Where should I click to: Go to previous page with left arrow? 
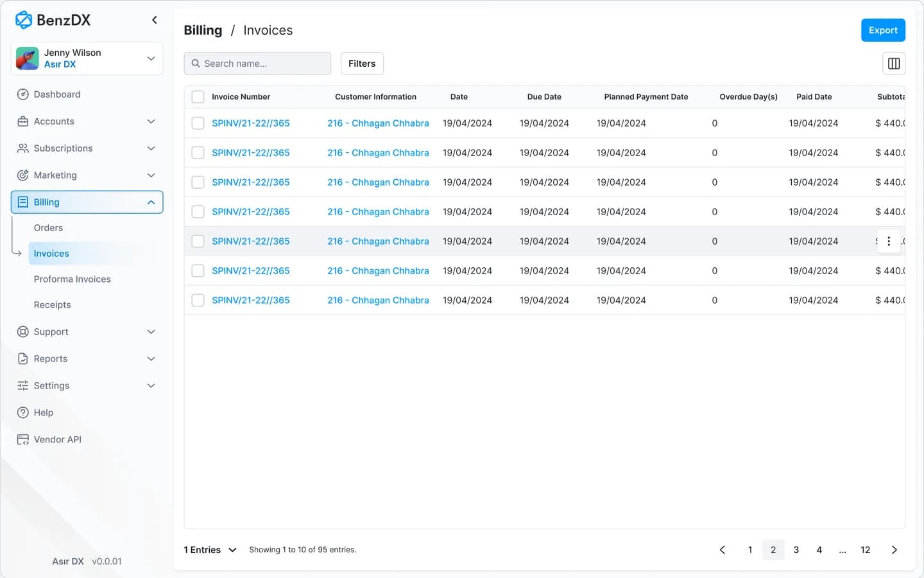[723, 550]
